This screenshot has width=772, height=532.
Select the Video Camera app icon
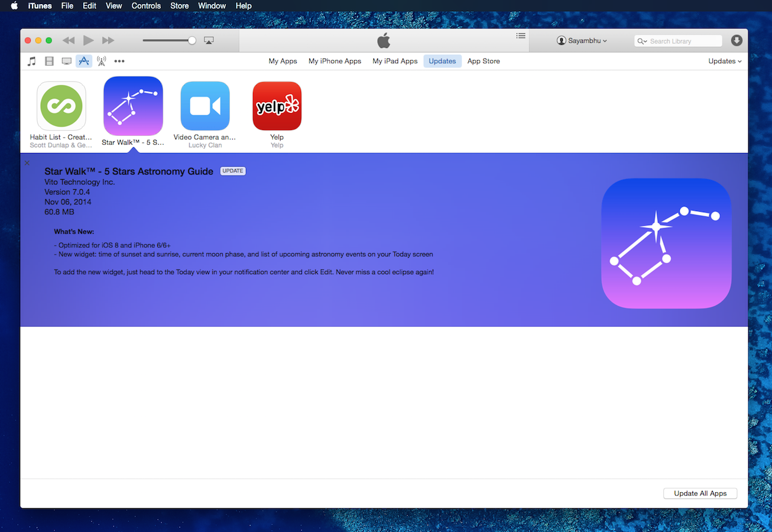pos(205,106)
